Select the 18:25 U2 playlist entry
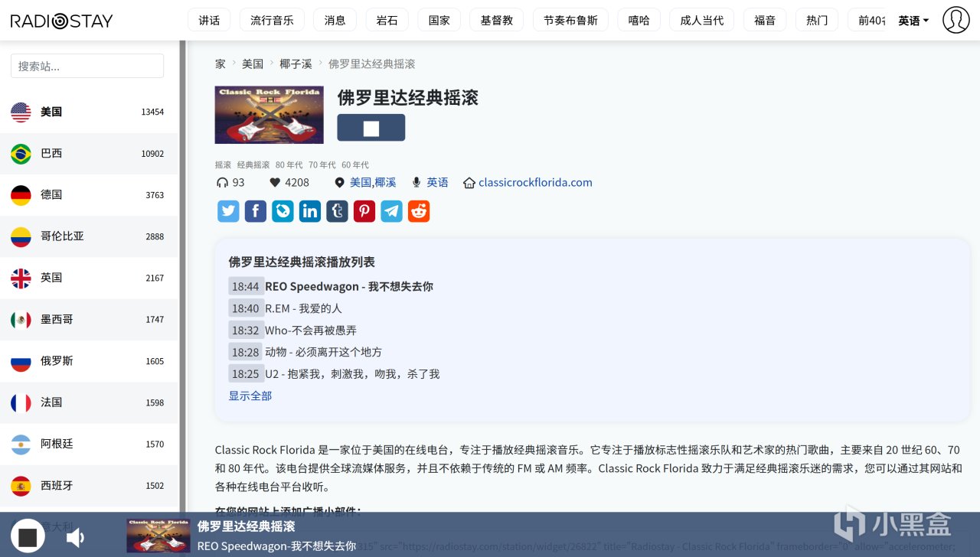This screenshot has height=557, width=980. click(x=334, y=374)
